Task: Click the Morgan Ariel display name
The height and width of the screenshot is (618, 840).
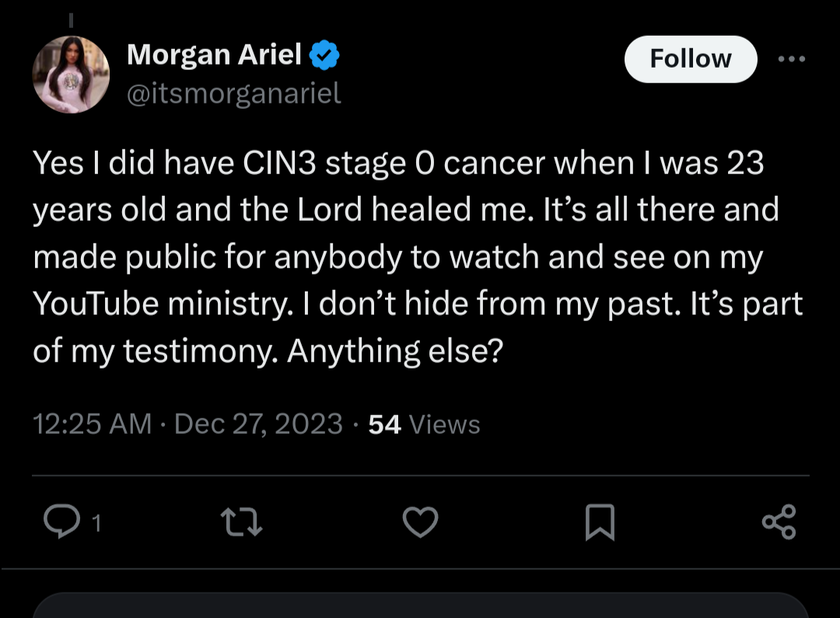Action: point(214,55)
